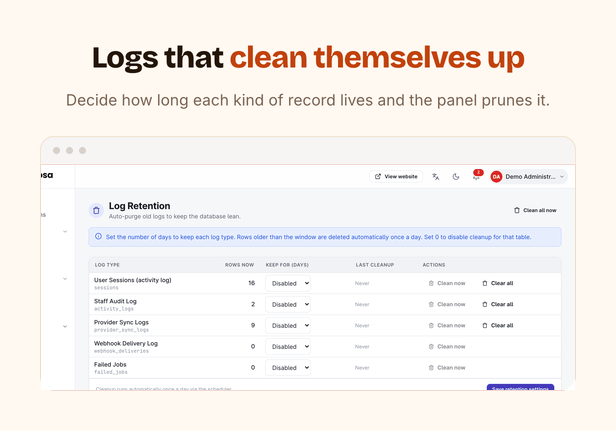
Task: Click the KEEP FOR (DAYS) column header
Action: (x=287, y=265)
